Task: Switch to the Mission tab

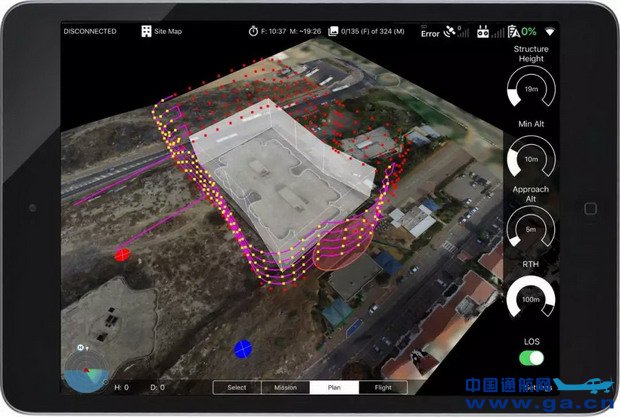Action: pyautogui.click(x=285, y=387)
